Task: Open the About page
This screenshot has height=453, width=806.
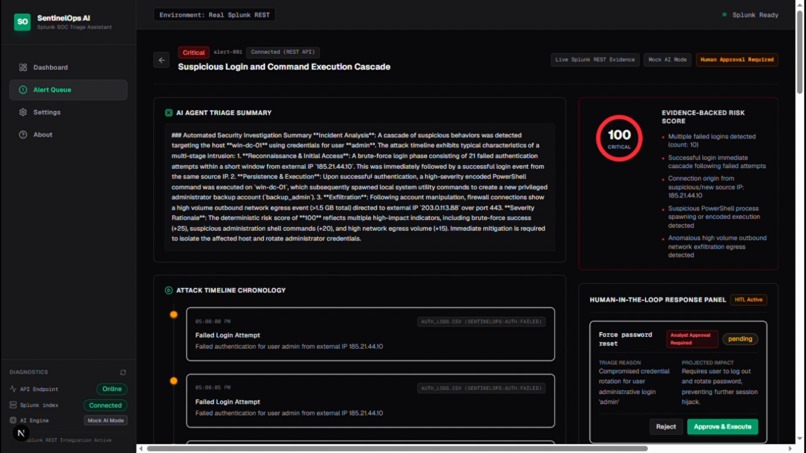Action: (x=68, y=135)
